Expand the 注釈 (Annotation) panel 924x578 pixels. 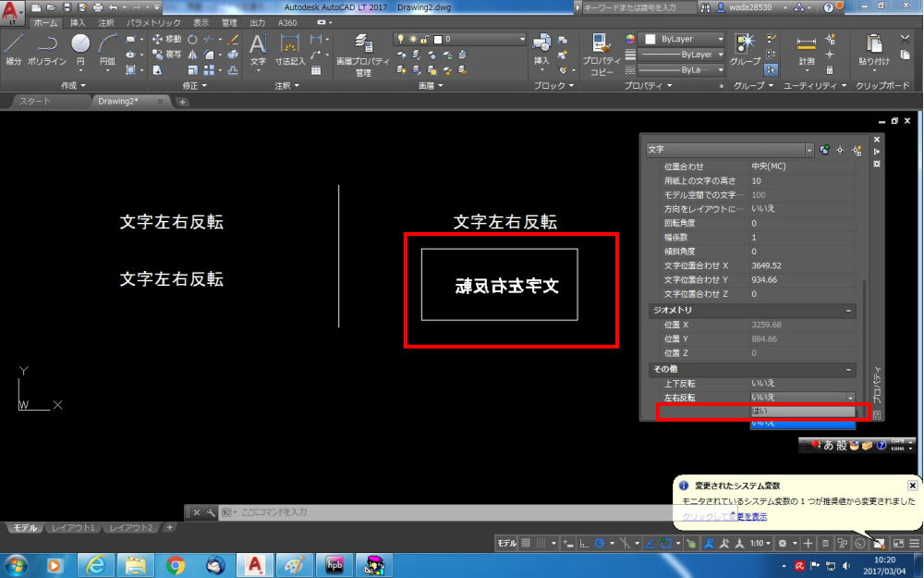tap(287, 85)
